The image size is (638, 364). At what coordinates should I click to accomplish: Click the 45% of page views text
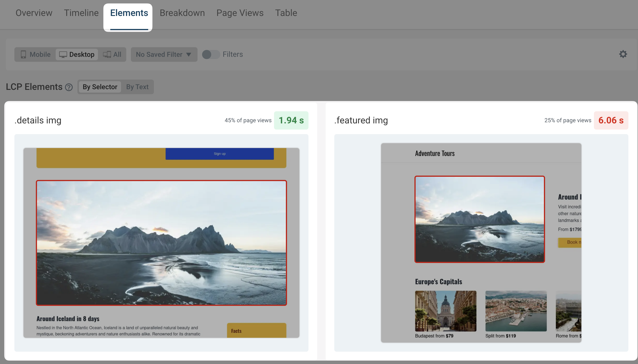pos(248,120)
